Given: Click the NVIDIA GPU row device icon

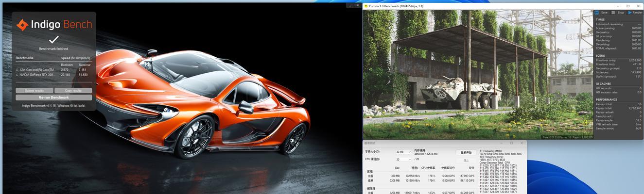Looking at the screenshot, I should [x=17, y=75].
